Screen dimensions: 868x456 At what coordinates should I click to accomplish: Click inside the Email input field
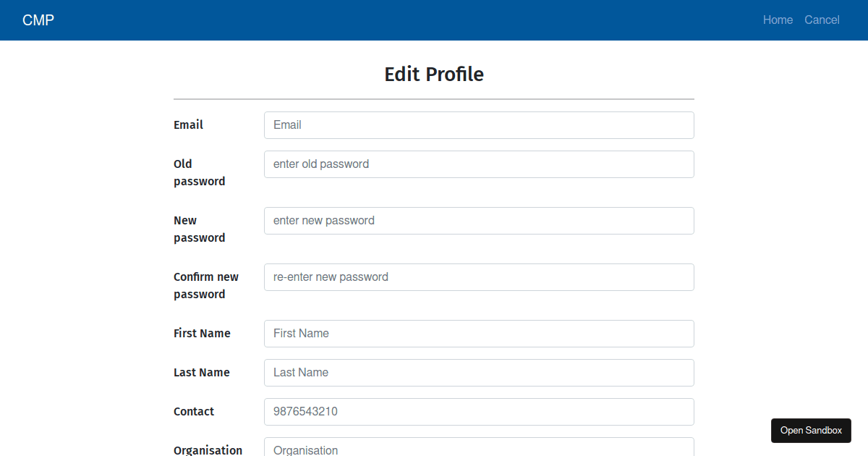[479, 124]
